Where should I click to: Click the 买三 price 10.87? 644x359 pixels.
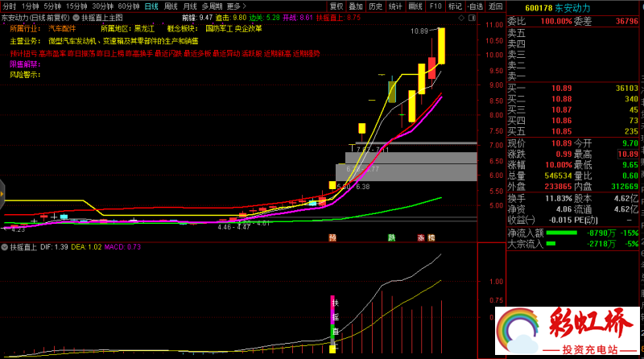click(561, 109)
